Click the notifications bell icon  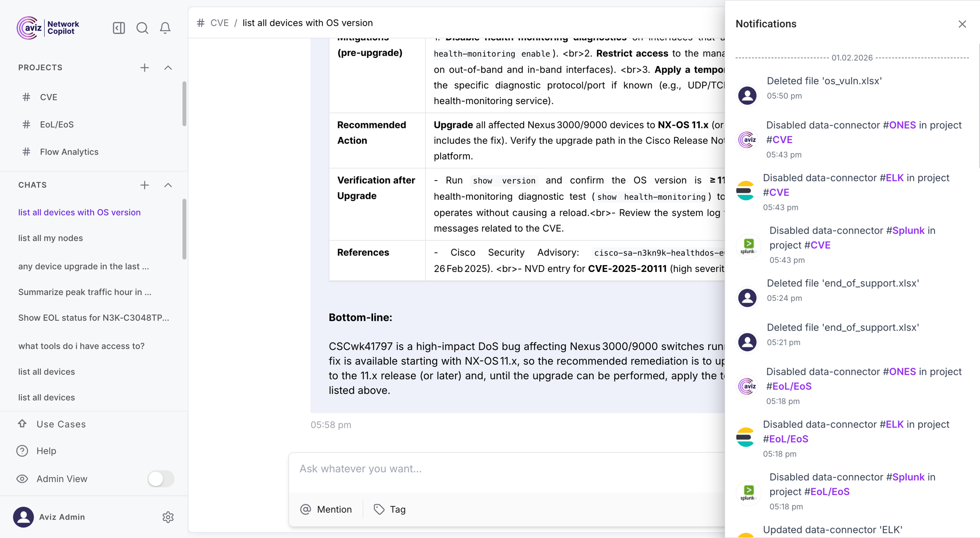click(165, 28)
